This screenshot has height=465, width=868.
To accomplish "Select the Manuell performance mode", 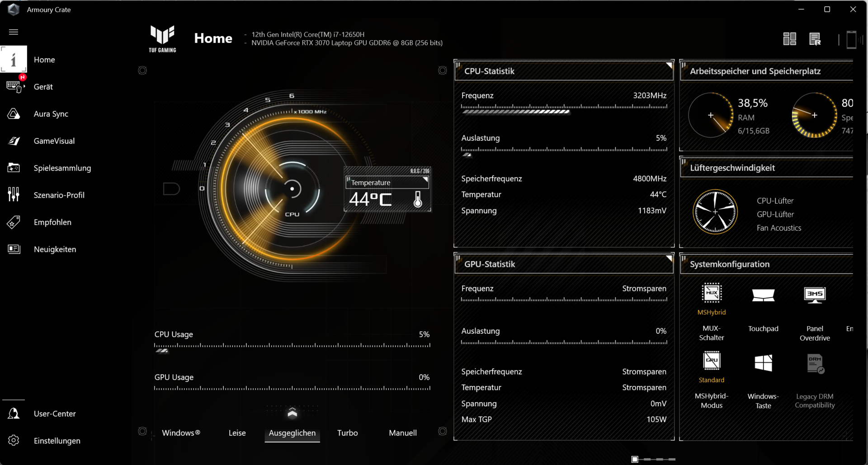I will coord(402,433).
